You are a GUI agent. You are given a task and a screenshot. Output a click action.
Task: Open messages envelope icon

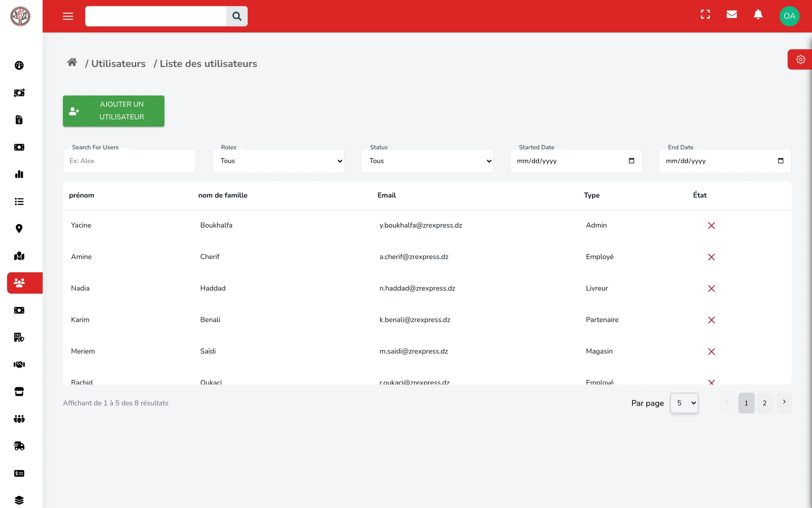coord(732,14)
